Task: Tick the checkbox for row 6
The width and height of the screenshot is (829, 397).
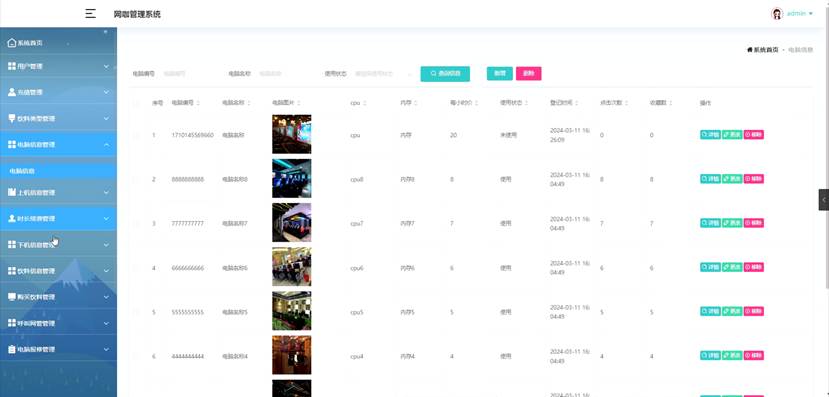Action: (x=136, y=356)
